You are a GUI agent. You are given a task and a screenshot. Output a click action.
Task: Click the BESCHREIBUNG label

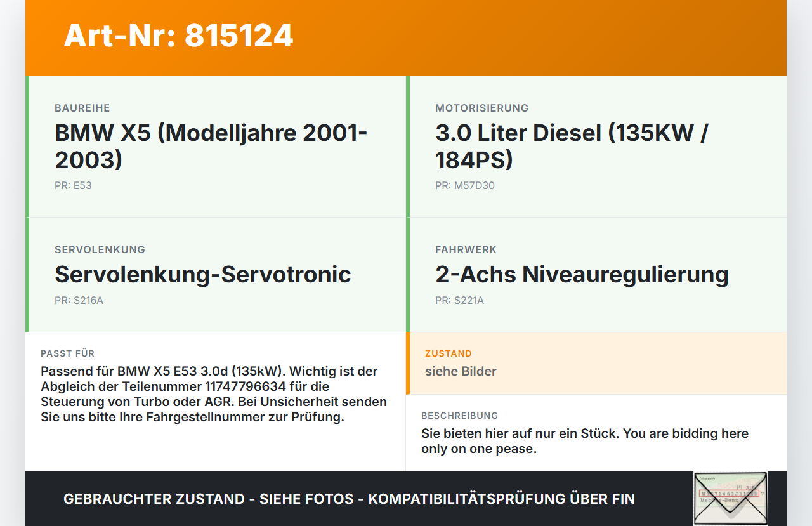(459, 416)
